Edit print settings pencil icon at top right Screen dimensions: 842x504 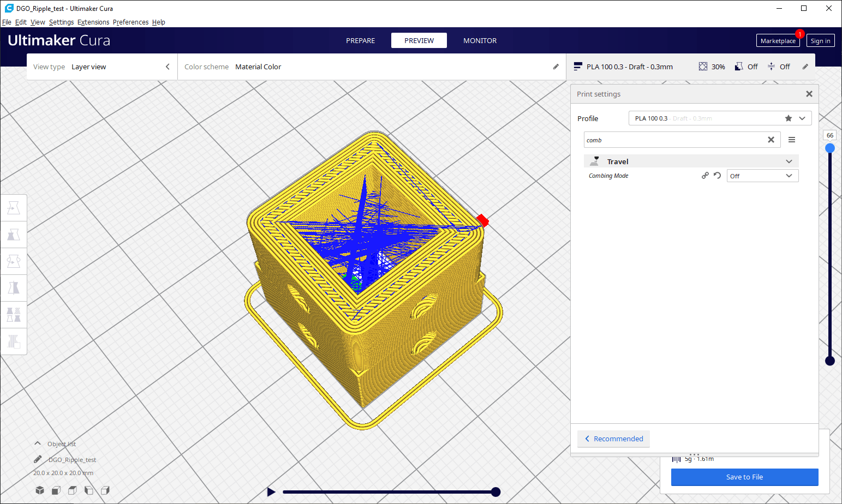click(805, 67)
